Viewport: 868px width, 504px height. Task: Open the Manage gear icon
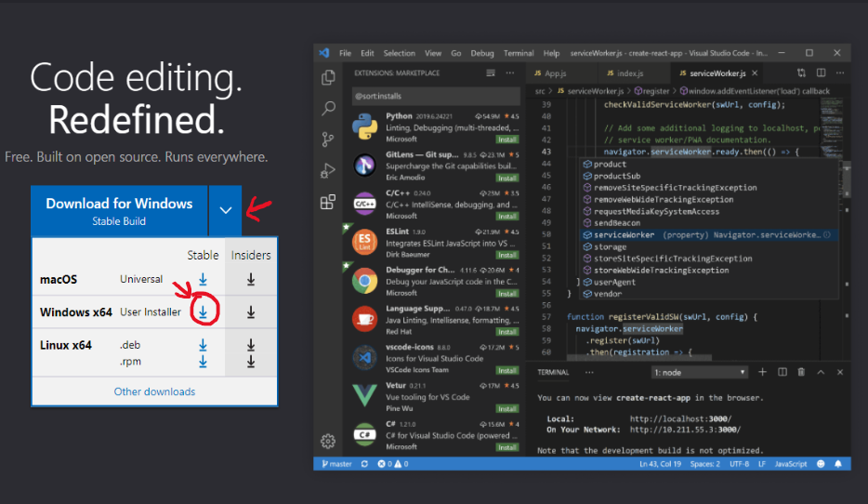pos(328,441)
